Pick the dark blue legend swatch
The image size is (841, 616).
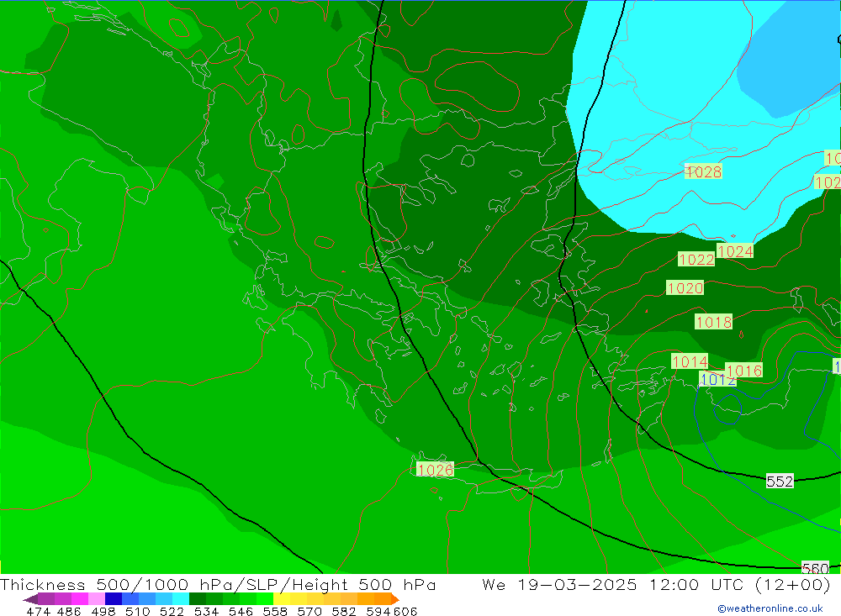point(114,598)
